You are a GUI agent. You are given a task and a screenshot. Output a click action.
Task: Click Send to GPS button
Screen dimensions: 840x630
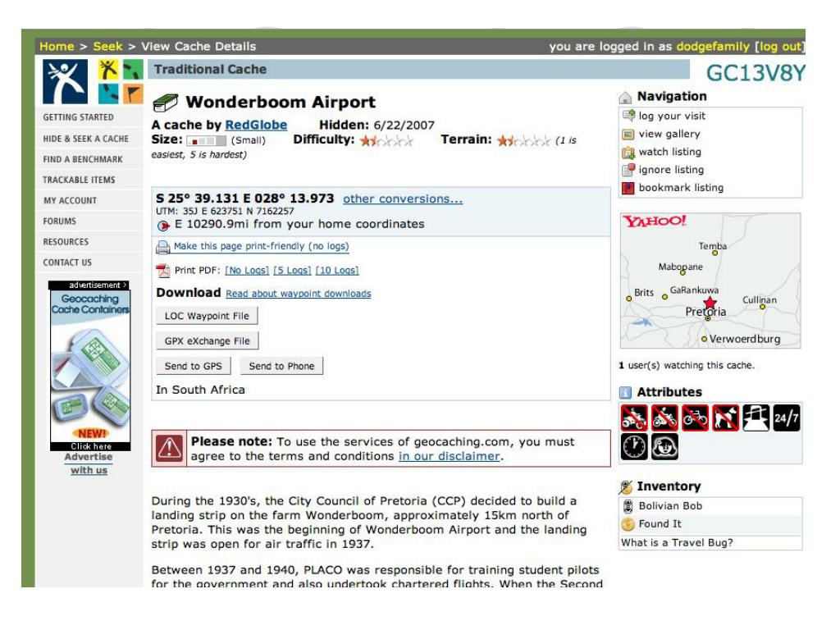click(x=194, y=367)
